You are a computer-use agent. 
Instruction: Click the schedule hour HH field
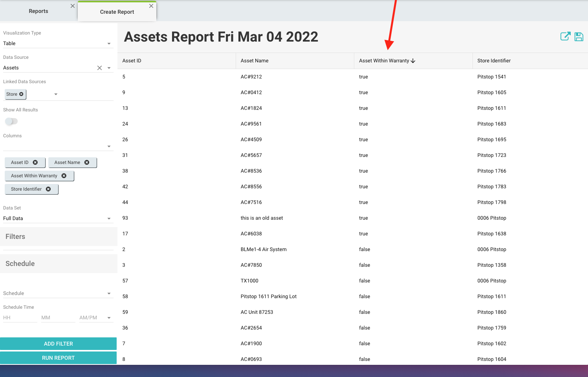point(20,318)
